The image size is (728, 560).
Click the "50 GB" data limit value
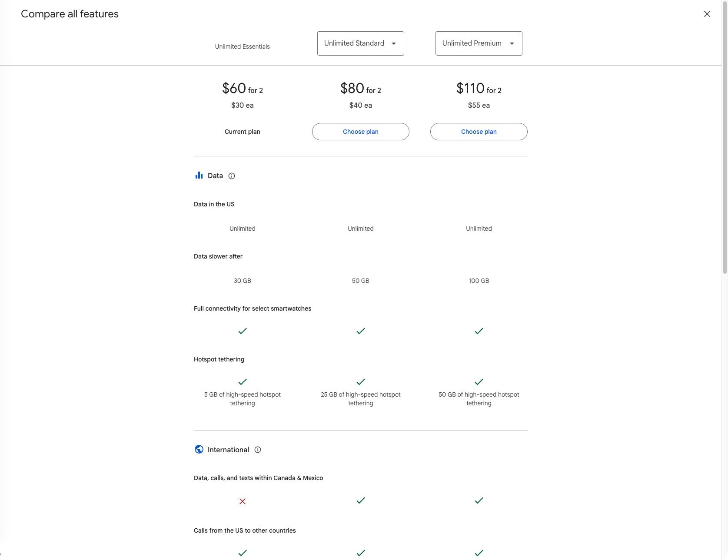[x=361, y=281]
